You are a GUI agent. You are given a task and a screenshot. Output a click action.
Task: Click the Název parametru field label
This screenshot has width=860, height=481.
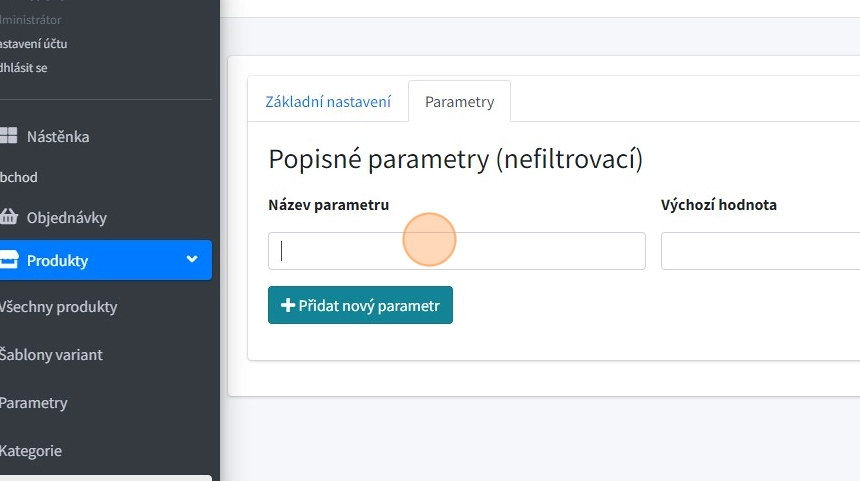click(328, 205)
